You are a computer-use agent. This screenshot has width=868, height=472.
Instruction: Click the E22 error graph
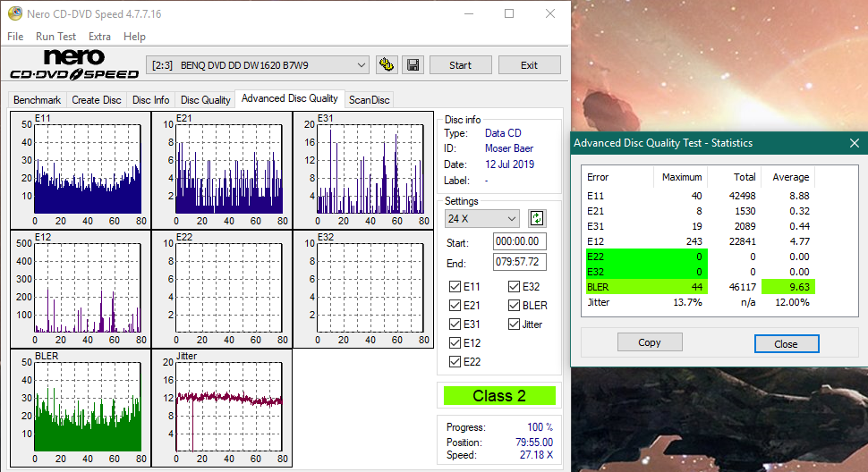(222, 289)
